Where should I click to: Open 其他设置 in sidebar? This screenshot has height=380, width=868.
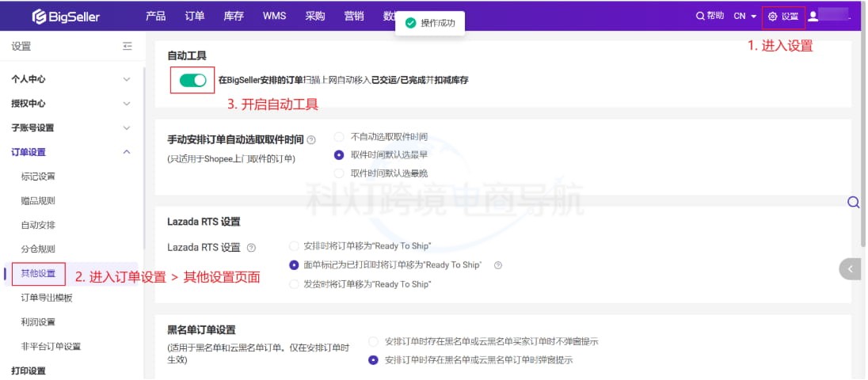pyautogui.click(x=38, y=273)
